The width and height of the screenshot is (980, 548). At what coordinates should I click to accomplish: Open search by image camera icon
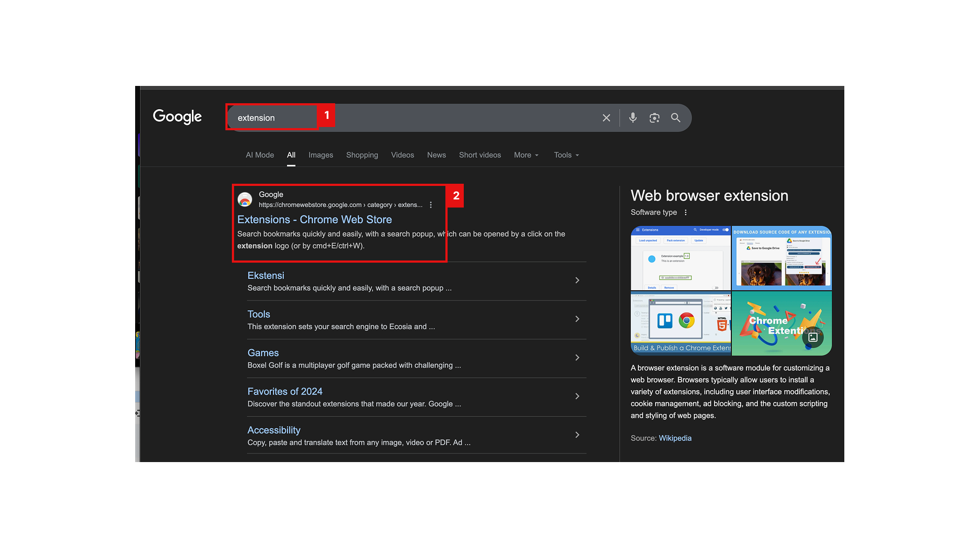point(655,118)
